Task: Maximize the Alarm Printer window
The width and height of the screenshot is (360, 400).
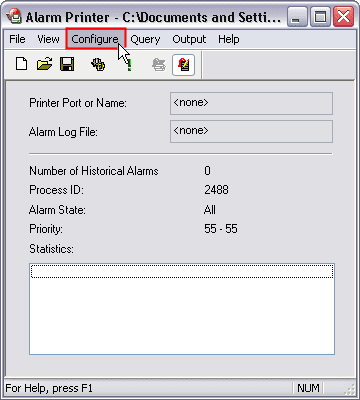Action: coord(320,17)
